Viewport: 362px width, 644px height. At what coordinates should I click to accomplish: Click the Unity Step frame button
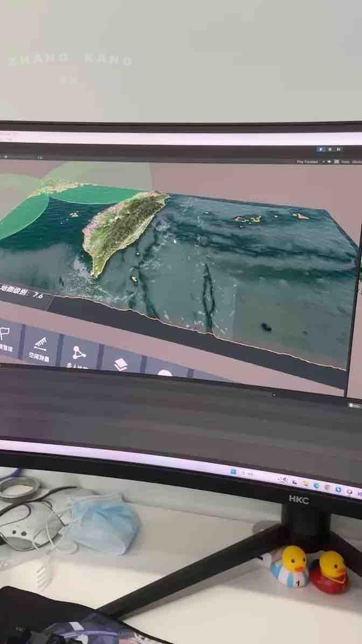339,149
